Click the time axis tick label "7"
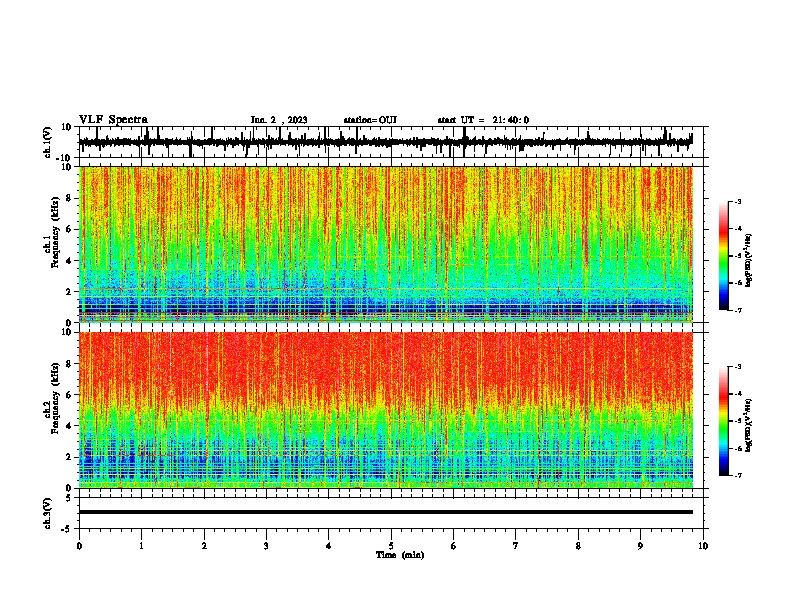792x612 pixels. [x=516, y=546]
